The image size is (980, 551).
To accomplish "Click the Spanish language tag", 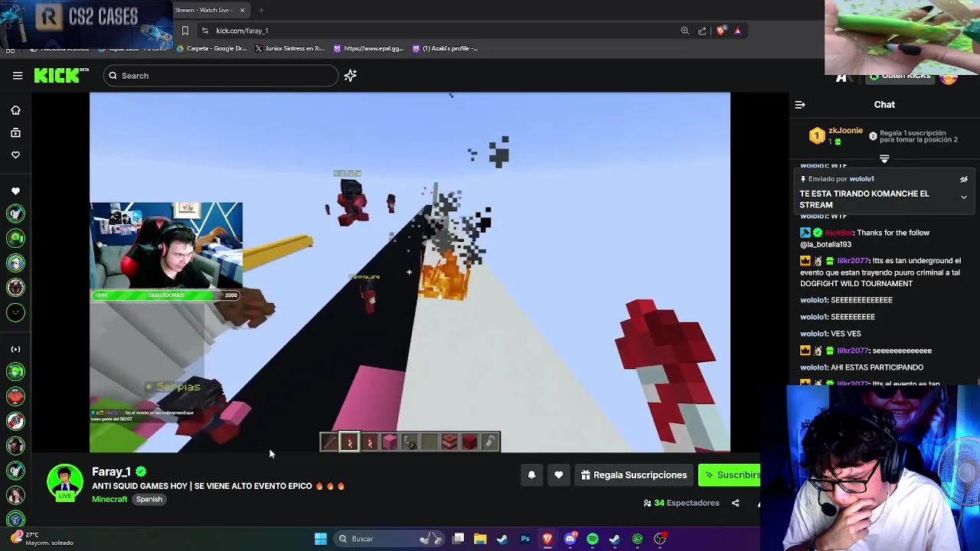I will click(149, 499).
